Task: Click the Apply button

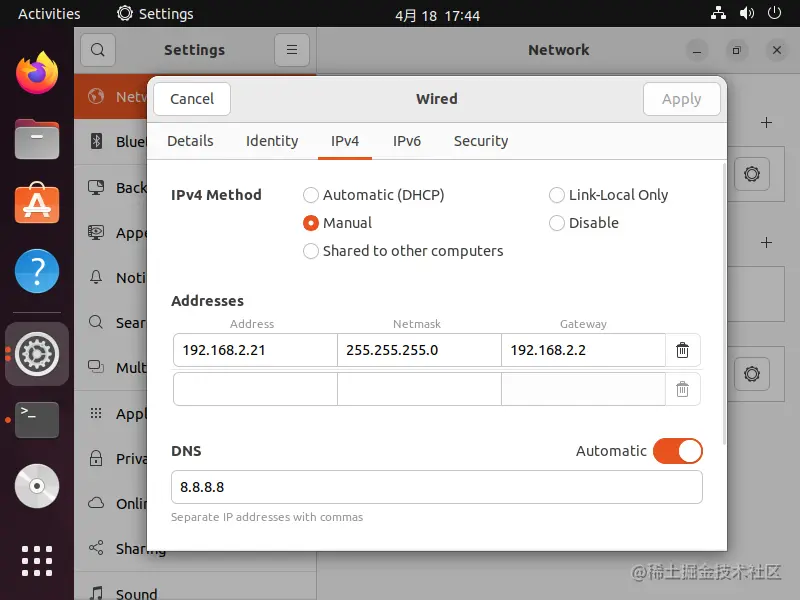Action: click(681, 99)
